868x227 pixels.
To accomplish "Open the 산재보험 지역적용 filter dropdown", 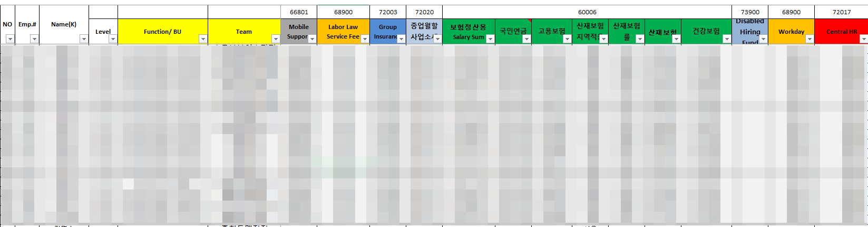I will point(603,39).
